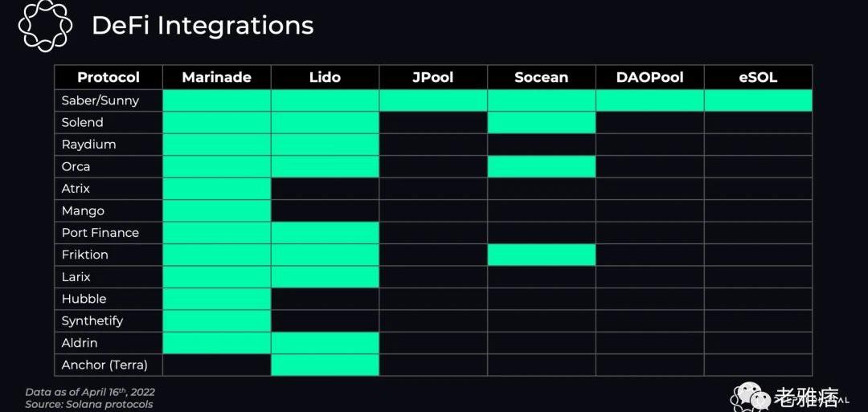Image resolution: width=868 pixels, height=412 pixels.
Task: Click the eSOL column header
Action: (x=757, y=78)
